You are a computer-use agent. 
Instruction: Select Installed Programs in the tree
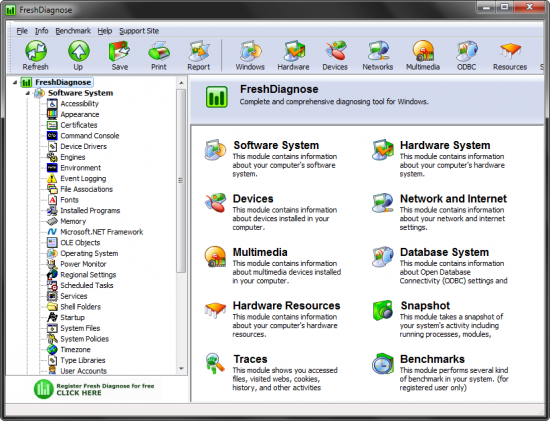pos(90,210)
